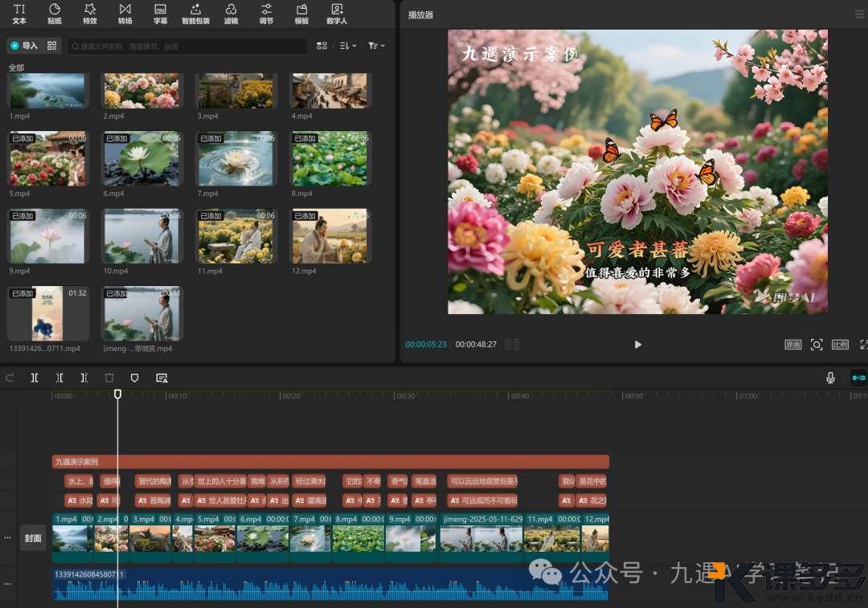The image size is (868, 608).
Task: Select the 11.mp4 thumbnail in media library
Action: point(236,235)
